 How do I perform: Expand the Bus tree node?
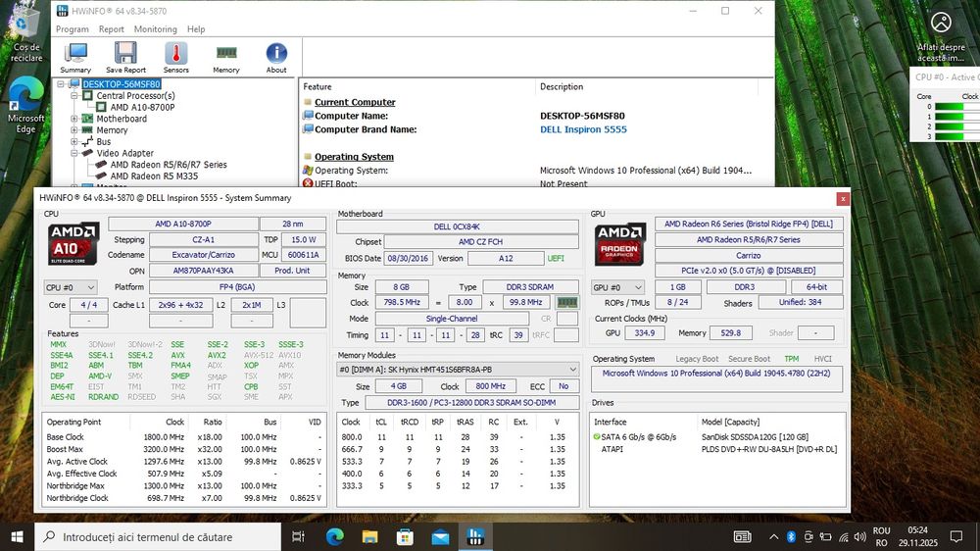pos(73,142)
